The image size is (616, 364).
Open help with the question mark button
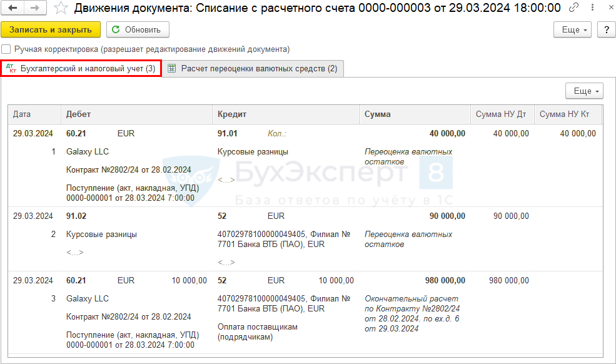(605, 29)
